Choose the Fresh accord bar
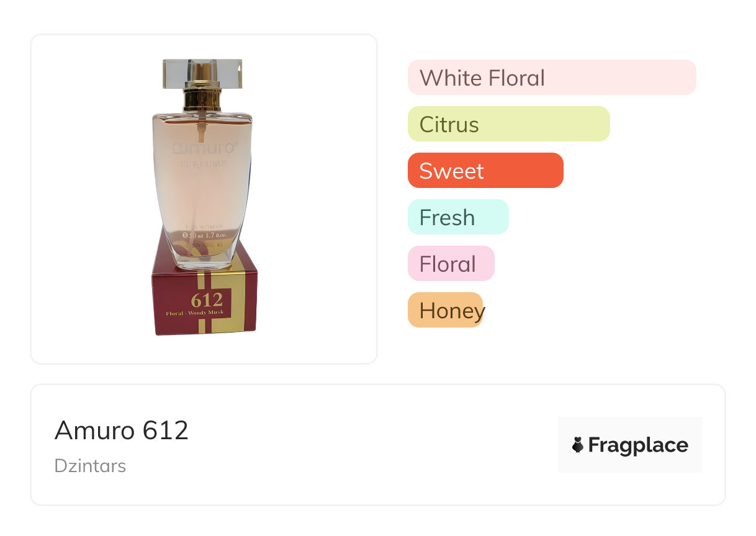This screenshot has width=756, height=536. pyautogui.click(x=457, y=217)
